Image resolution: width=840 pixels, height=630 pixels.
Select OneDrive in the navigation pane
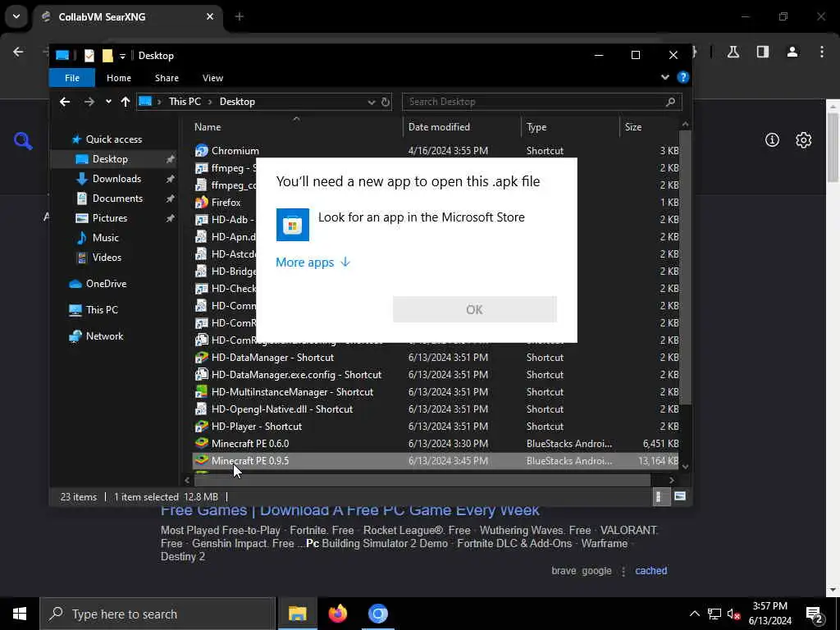pyautogui.click(x=106, y=283)
